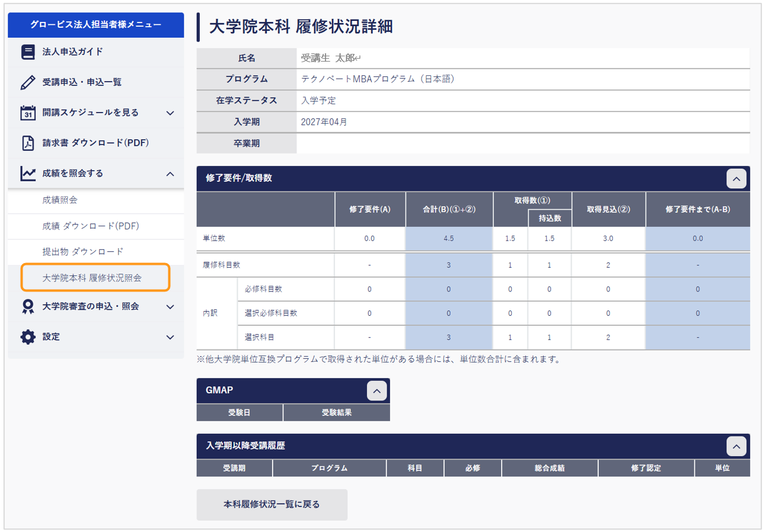
Task: Click the 2027年04月 enrollment value
Action: coord(324,122)
